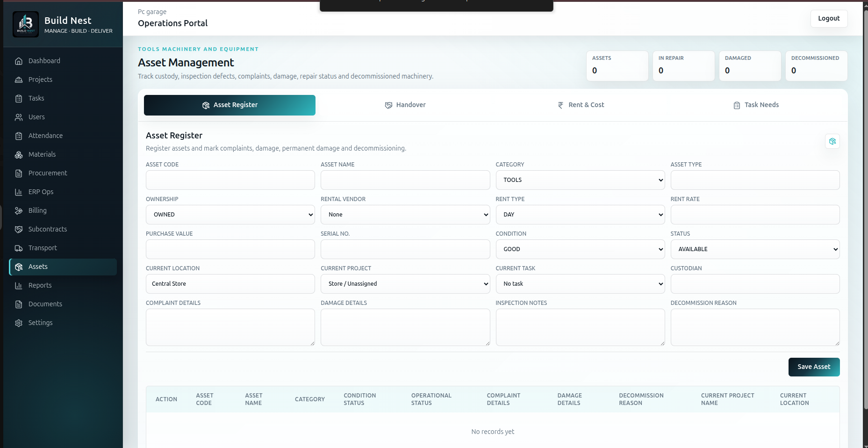This screenshot has height=448, width=868.
Task: Expand the Current Project dropdown
Action: pos(405,284)
